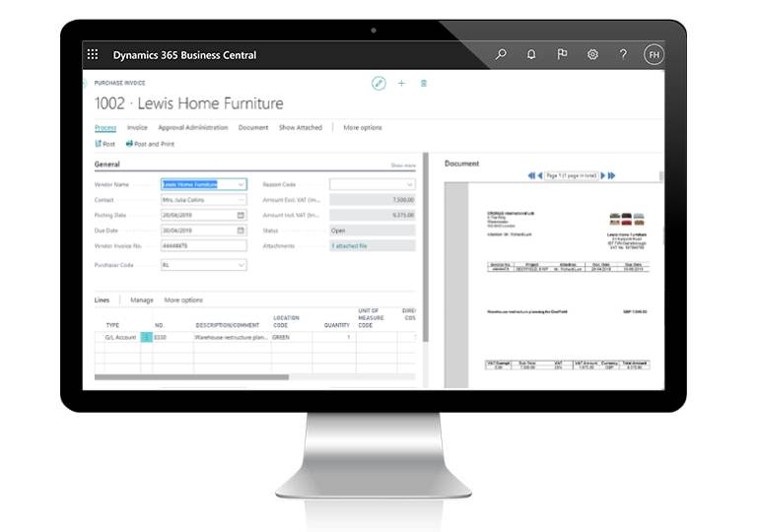Viewport: 759px width, 532px height.
Task: Click the edit pencil icon
Action: tap(379, 84)
